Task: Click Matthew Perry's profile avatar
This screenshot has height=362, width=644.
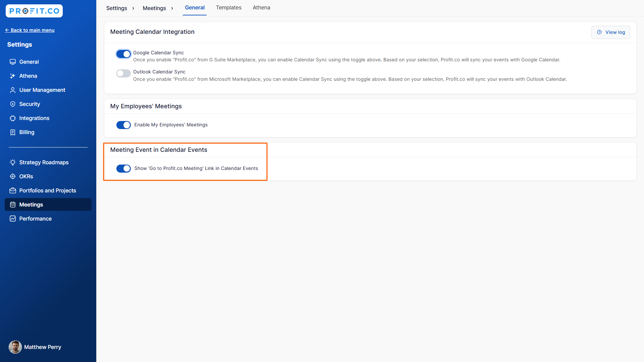Action: 15,347
